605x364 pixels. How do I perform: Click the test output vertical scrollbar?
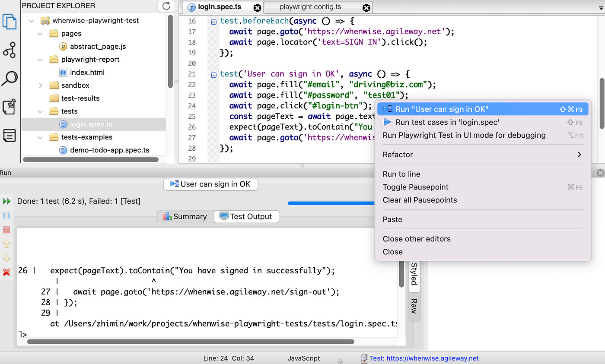point(401,273)
